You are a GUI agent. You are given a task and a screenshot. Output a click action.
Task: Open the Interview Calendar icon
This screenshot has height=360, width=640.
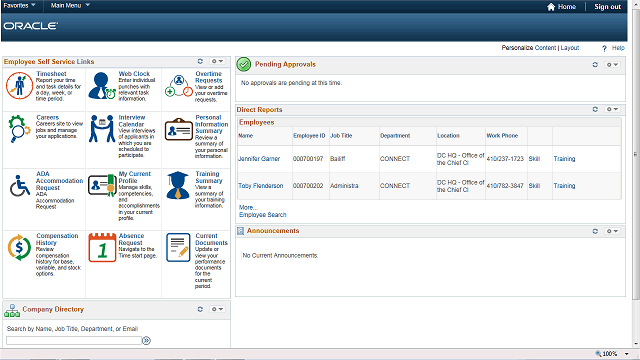tap(102, 129)
